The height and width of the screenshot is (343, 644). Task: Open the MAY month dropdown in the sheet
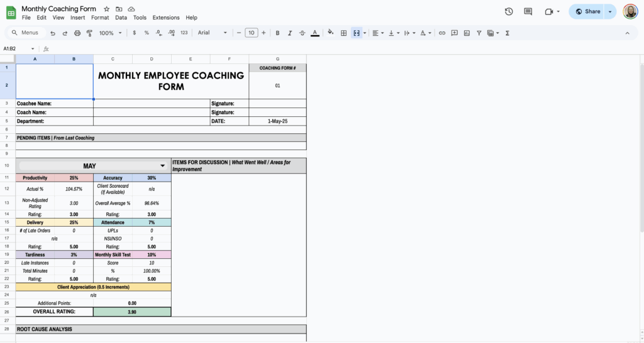pyautogui.click(x=162, y=166)
